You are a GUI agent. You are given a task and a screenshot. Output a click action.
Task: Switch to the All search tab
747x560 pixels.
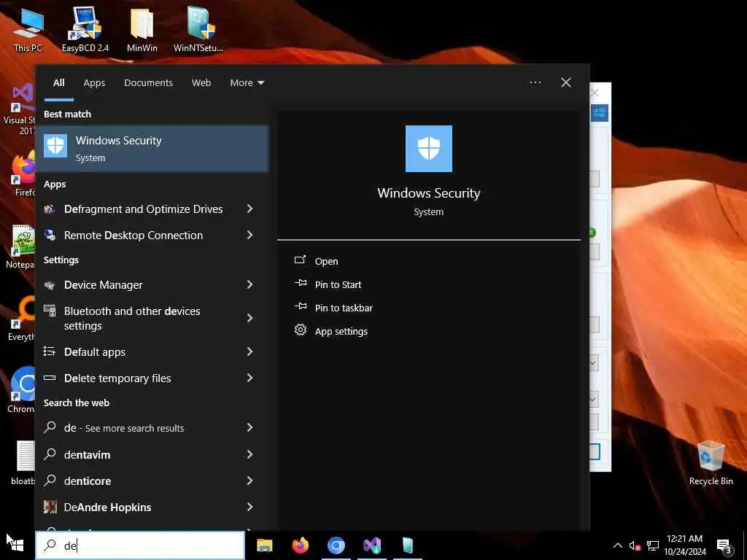pos(58,83)
